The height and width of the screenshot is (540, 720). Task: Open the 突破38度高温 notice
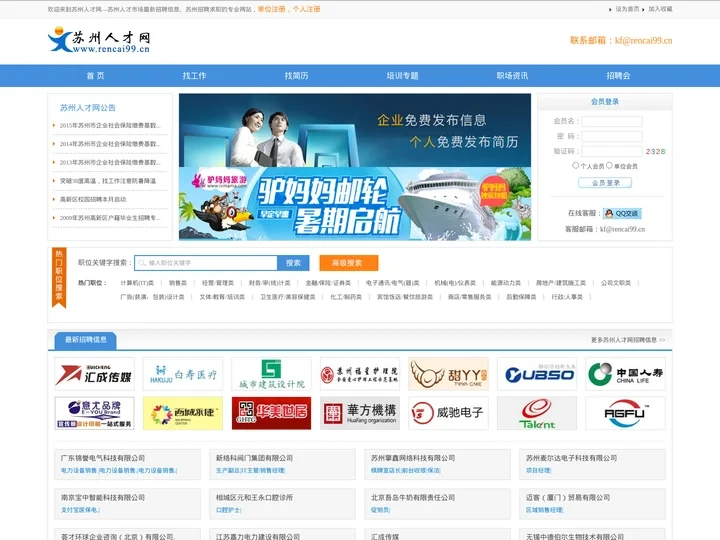[108, 181]
